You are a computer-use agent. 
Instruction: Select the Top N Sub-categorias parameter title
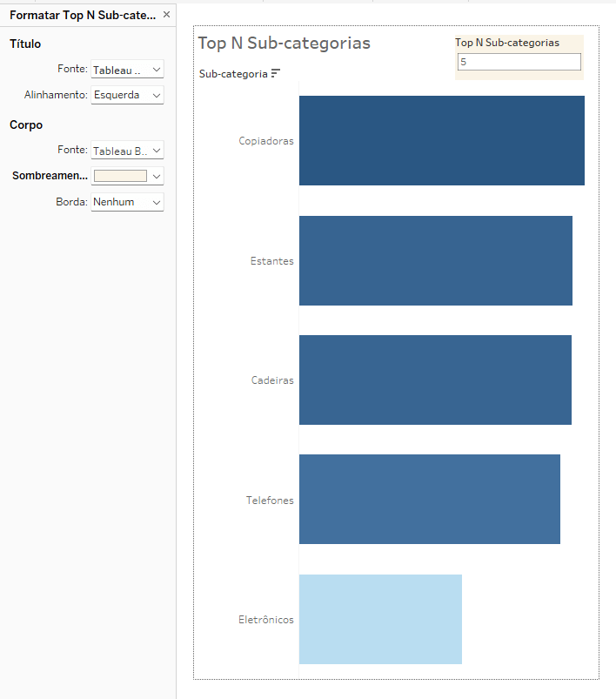pyautogui.click(x=507, y=42)
